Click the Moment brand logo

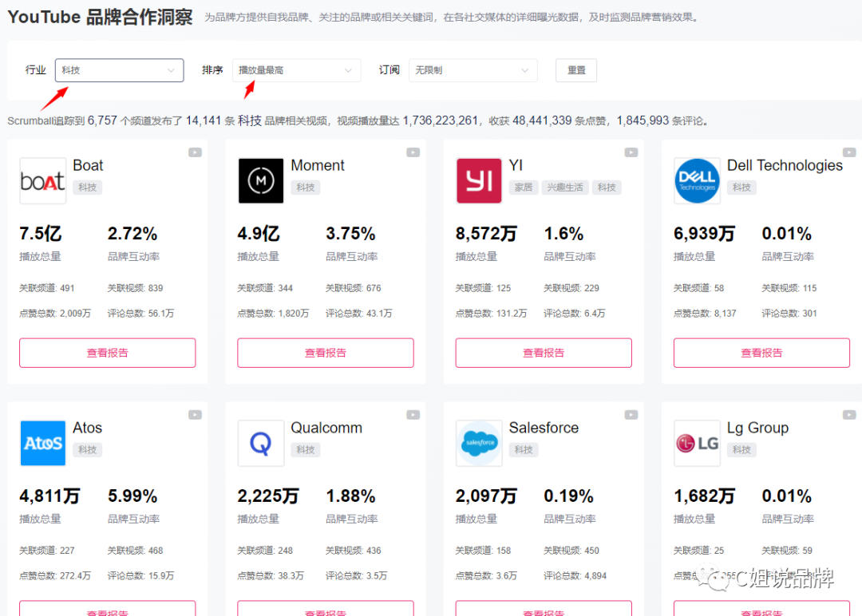260,180
